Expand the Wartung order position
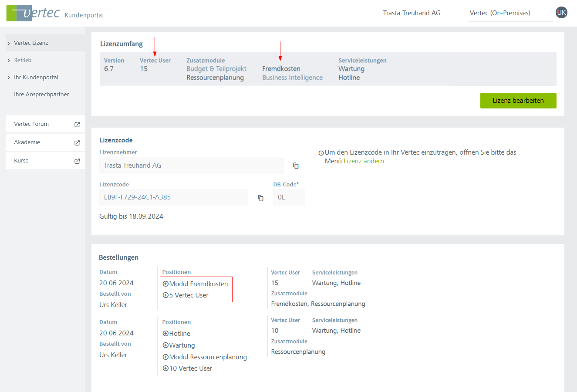577x392 pixels. pos(165,345)
